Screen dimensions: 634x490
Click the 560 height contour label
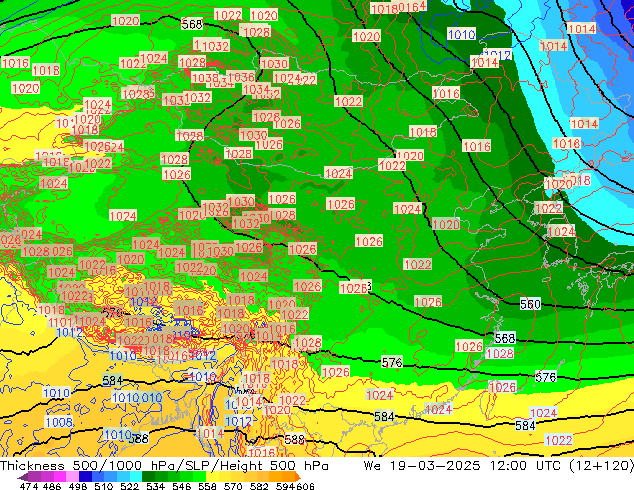point(530,304)
